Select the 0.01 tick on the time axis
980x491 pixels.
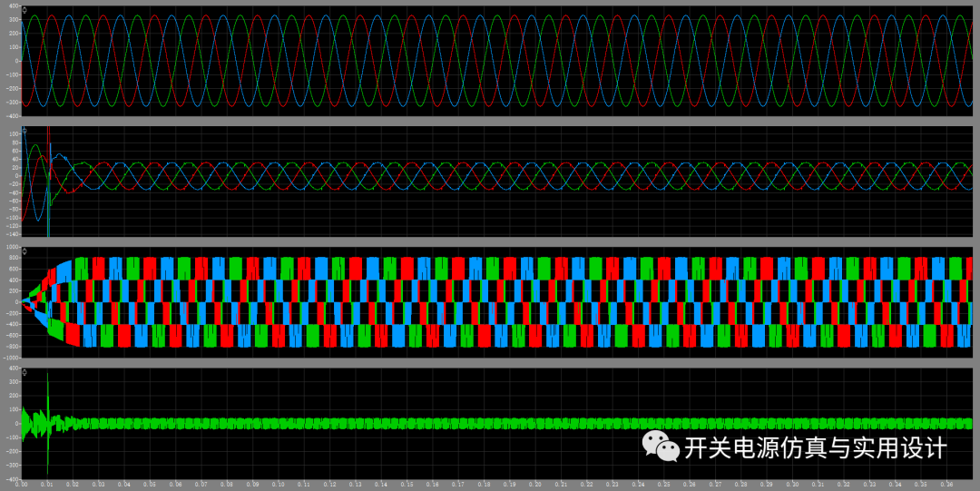[x=47, y=484]
